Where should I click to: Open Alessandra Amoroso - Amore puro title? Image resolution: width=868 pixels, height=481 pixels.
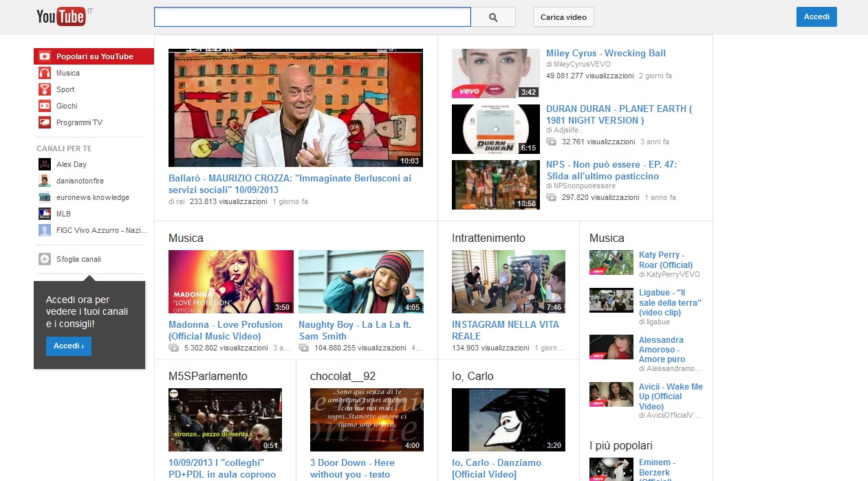pyautogui.click(x=662, y=350)
